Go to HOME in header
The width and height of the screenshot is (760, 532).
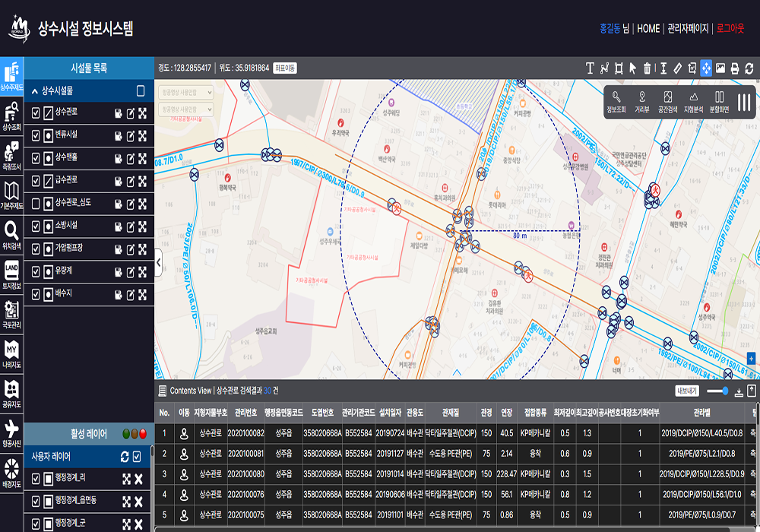(648, 29)
